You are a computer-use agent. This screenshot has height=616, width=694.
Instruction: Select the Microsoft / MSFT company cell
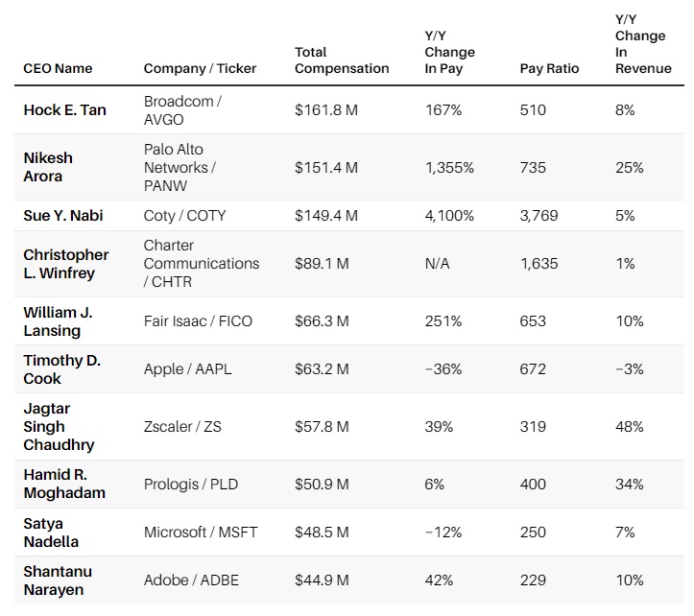[201, 532]
